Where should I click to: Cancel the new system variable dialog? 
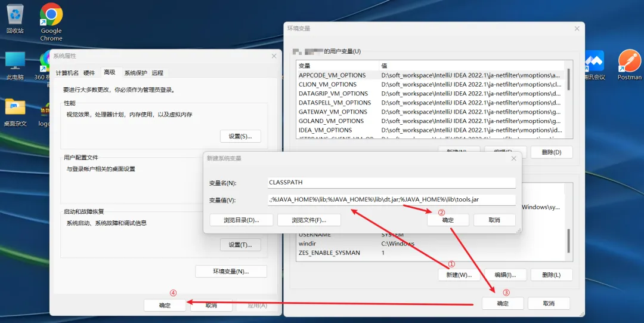(x=494, y=220)
